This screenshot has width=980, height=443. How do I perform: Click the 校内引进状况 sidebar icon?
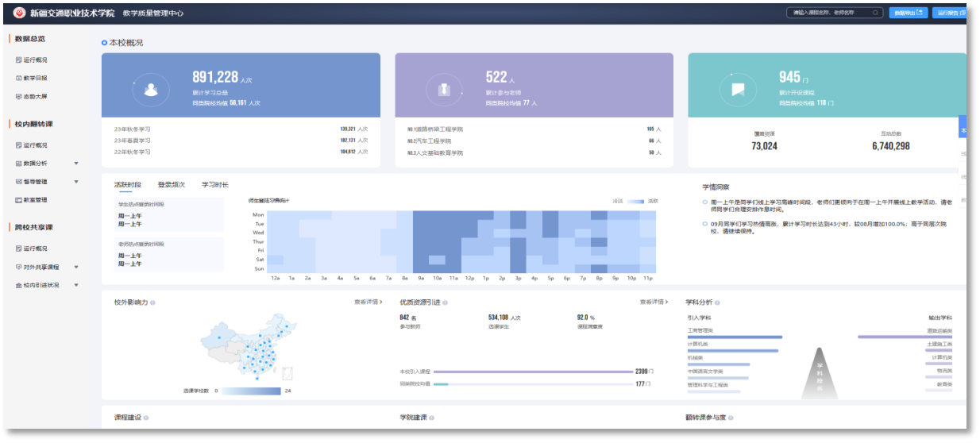click(19, 285)
